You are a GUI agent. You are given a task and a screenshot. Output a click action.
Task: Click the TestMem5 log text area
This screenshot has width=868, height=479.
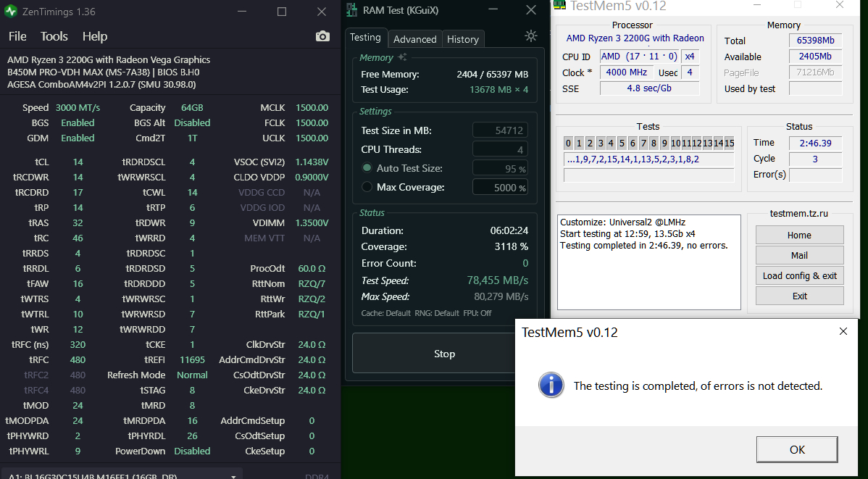coord(648,262)
